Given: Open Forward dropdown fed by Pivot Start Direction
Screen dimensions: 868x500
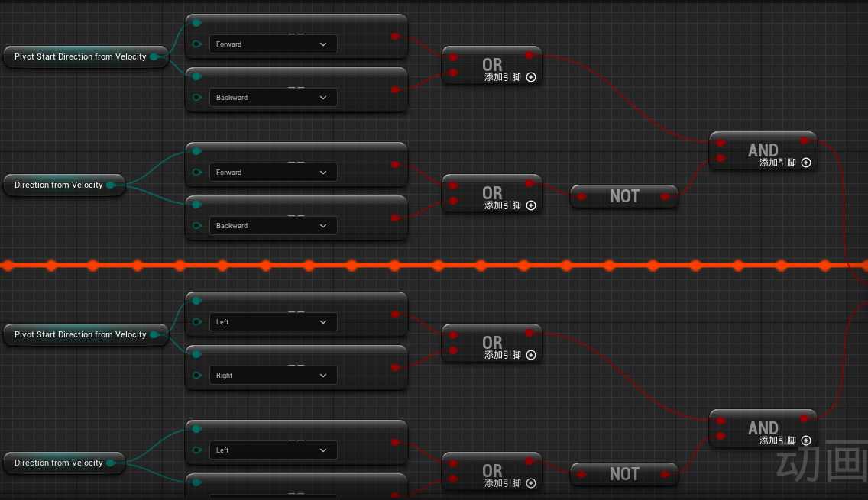Looking at the screenshot, I should pos(273,44).
